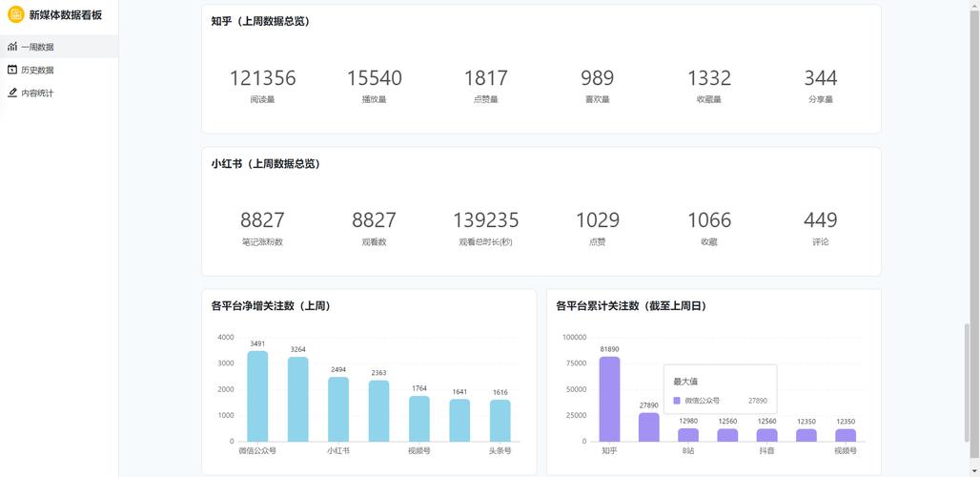Click the blue bar labeled 3264
The width and height of the screenshot is (980, 477).
tap(298, 400)
